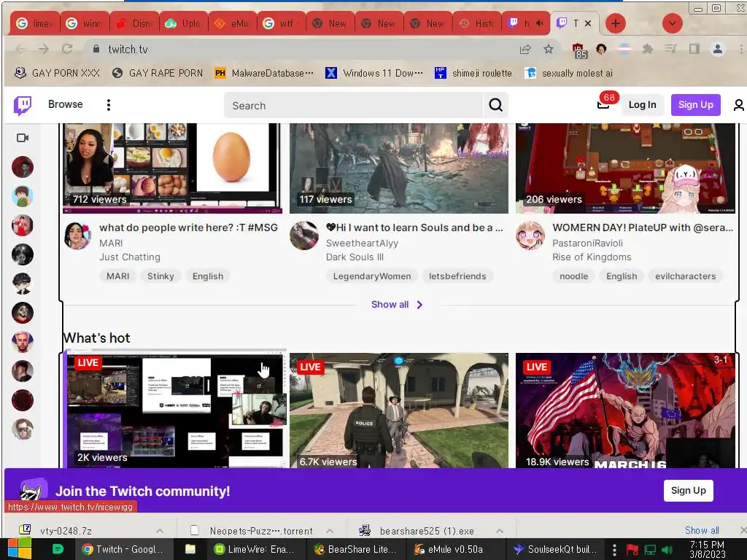The height and width of the screenshot is (560, 747).
Task: Open the notifications inbox with 68 badge
Action: coord(603,104)
